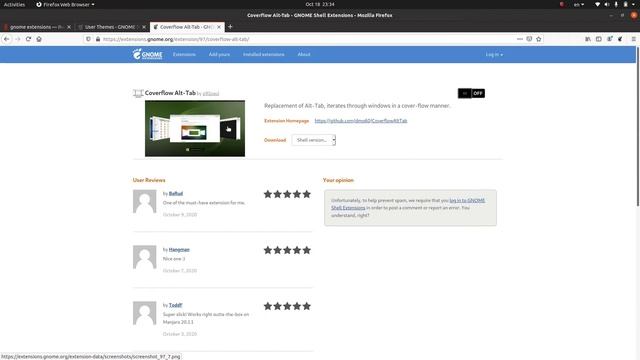Open the en keyboard layout menu

(x=579, y=4)
